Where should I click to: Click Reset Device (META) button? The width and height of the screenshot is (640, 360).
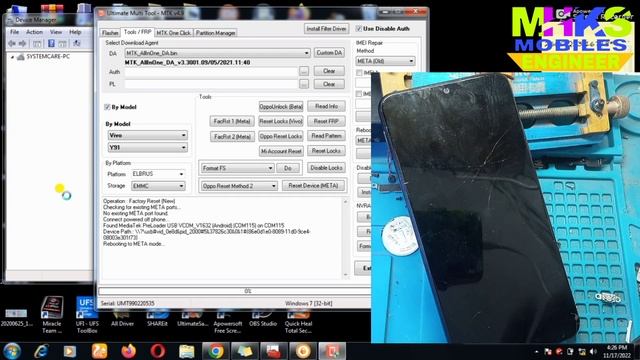(x=313, y=186)
